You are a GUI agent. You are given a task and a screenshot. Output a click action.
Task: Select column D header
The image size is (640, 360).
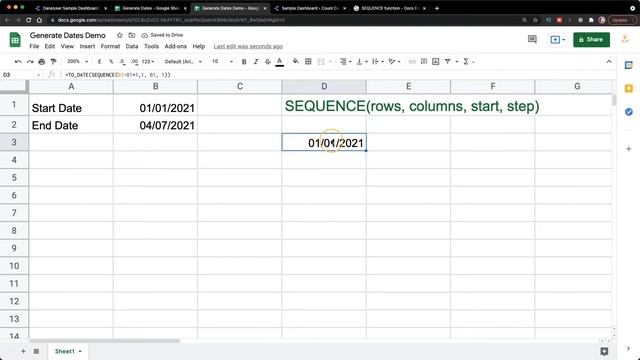pyautogui.click(x=324, y=86)
